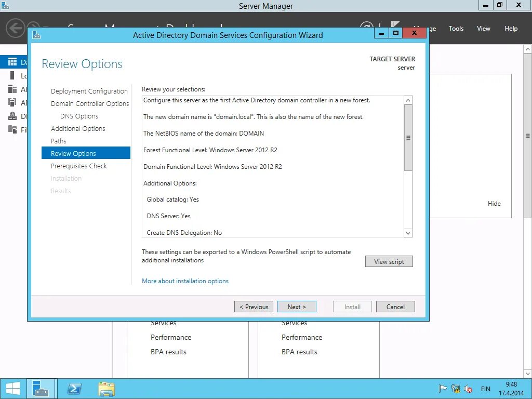Open Server Manager View menu

[x=484, y=29]
